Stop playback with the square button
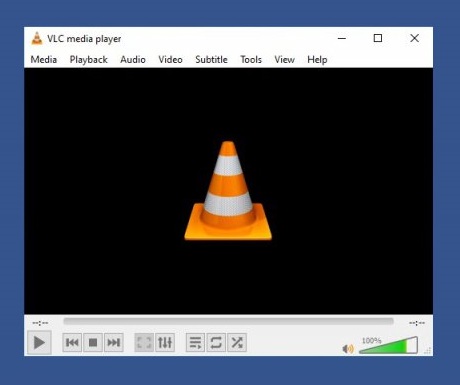 coord(93,342)
